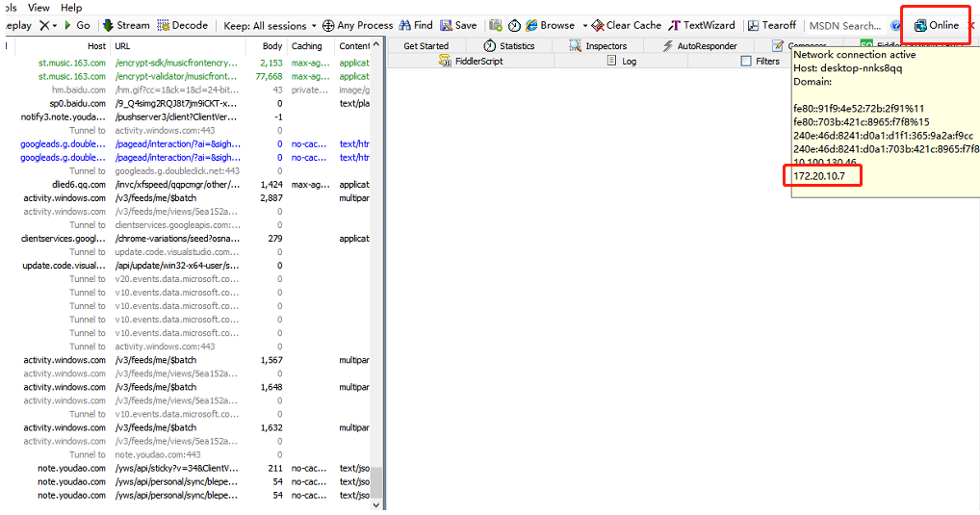This screenshot has height=515, width=980.
Task: Sort sessions by Host column
Action: click(63, 45)
